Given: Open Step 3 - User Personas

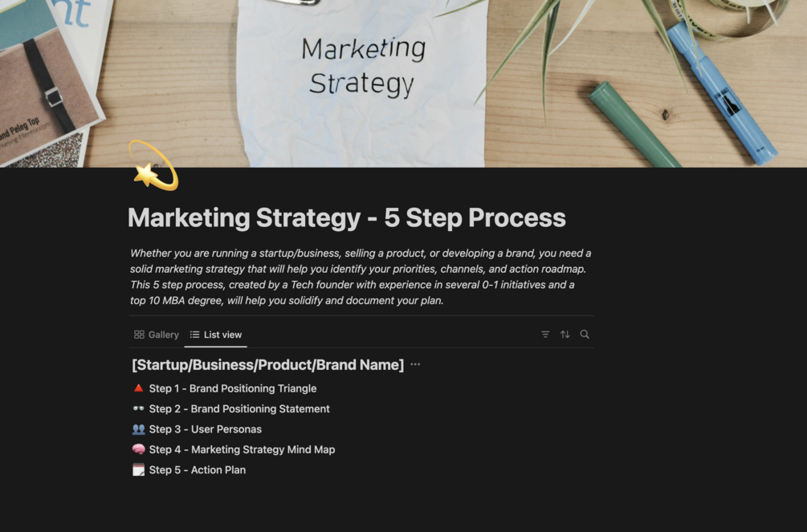Looking at the screenshot, I should pos(206,429).
